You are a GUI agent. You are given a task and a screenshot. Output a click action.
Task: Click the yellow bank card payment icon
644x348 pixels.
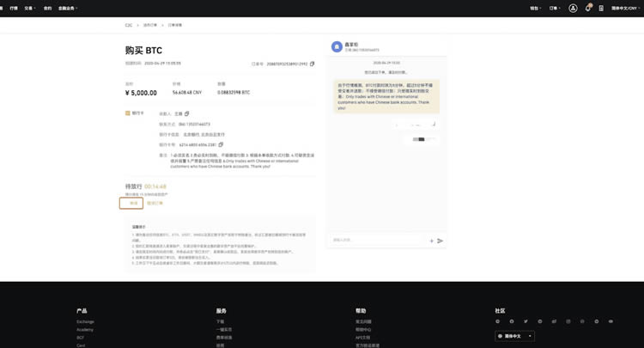pyautogui.click(x=128, y=113)
